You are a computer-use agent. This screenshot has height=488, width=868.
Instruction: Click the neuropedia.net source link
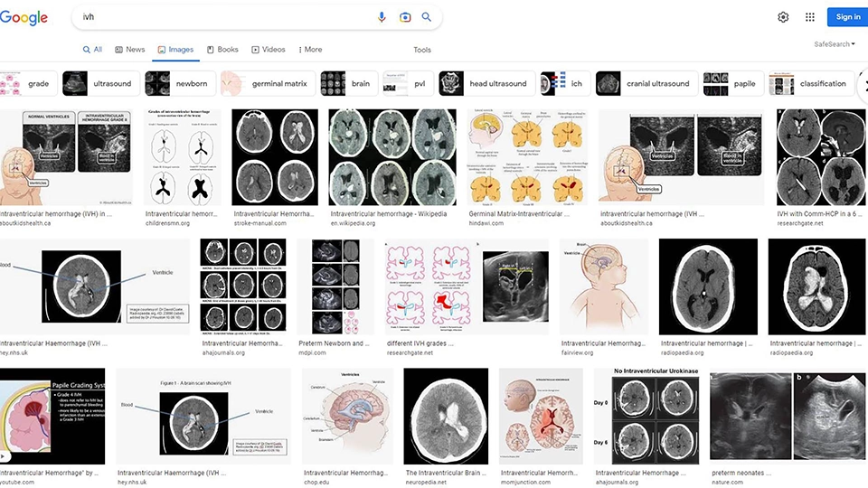pos(426,483)
